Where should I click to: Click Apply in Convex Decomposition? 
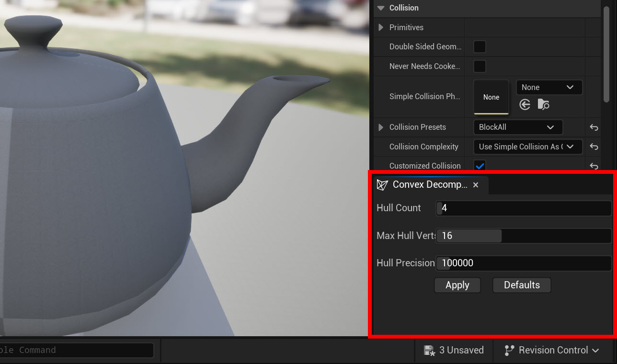pyautogui.click(x=457, y=285)
